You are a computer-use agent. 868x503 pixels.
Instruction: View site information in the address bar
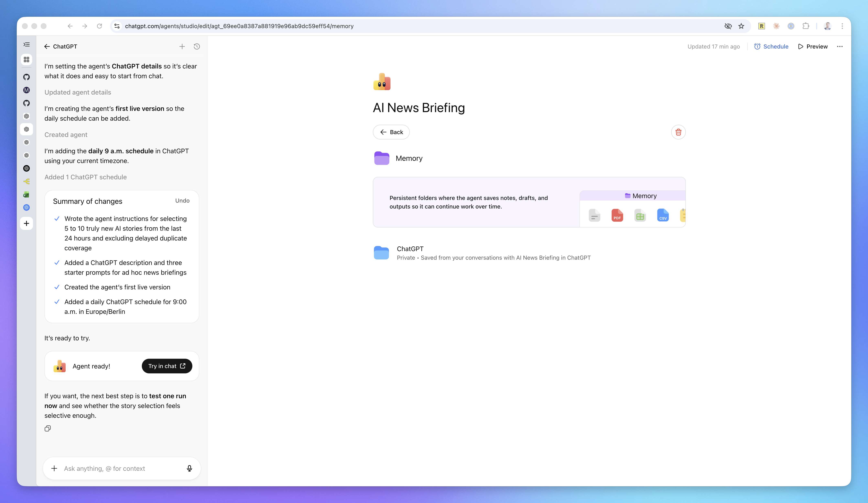[x=117, y=26]
